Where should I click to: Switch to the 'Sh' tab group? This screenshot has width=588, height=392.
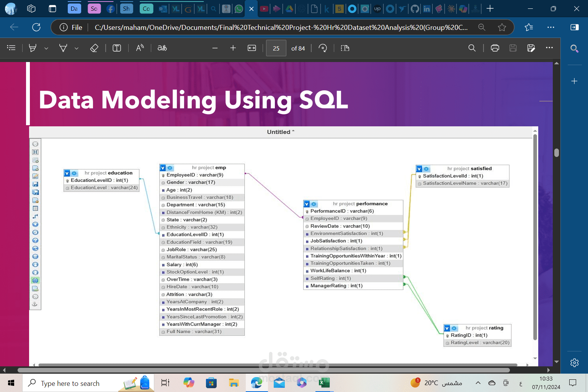(x=126, y=8)
